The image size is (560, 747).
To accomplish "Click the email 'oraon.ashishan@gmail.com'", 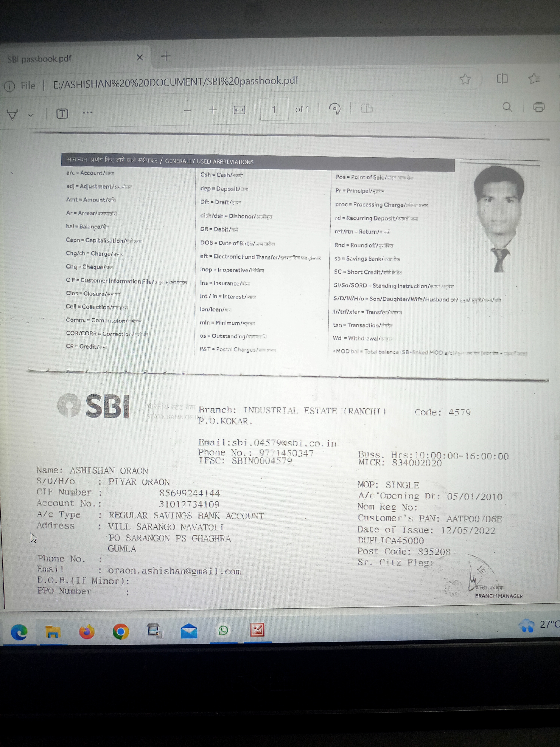I will (175, 571).
